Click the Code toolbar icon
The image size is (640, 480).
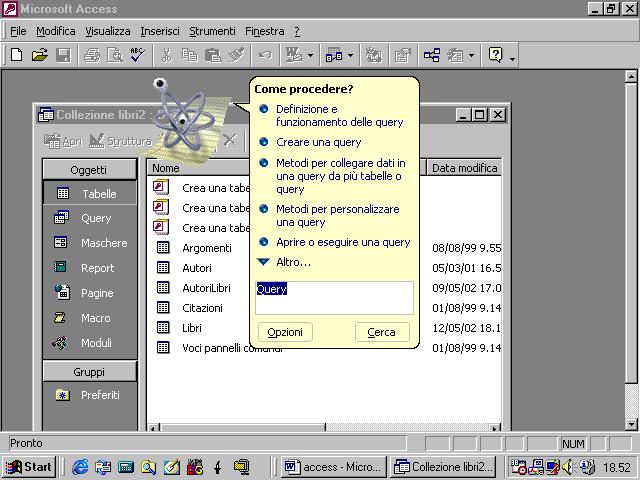(x=373, y=55)
